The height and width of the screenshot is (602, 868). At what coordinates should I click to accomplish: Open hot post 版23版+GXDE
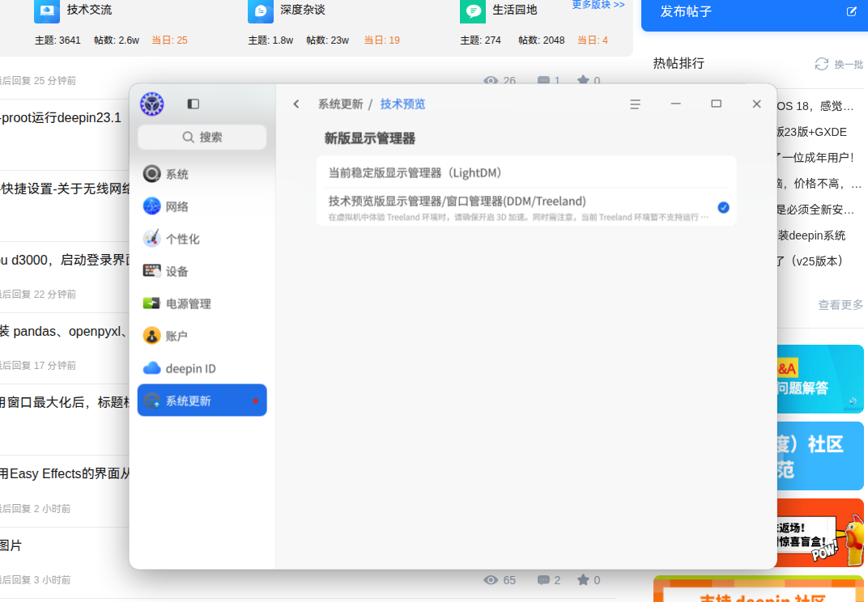(812, 132)
